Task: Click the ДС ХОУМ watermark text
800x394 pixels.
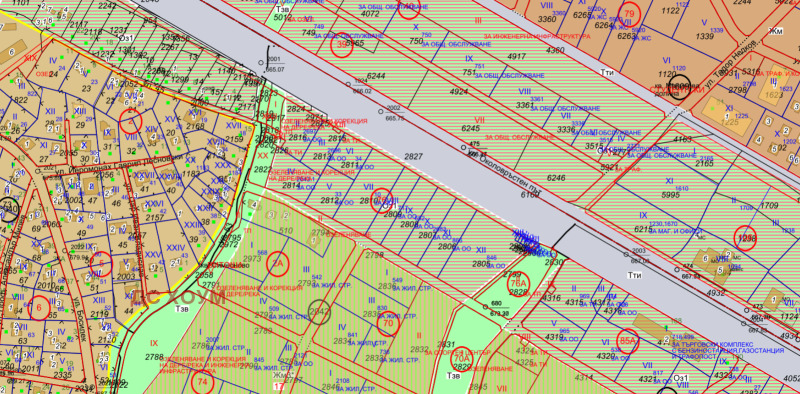Action: (179, 298)
